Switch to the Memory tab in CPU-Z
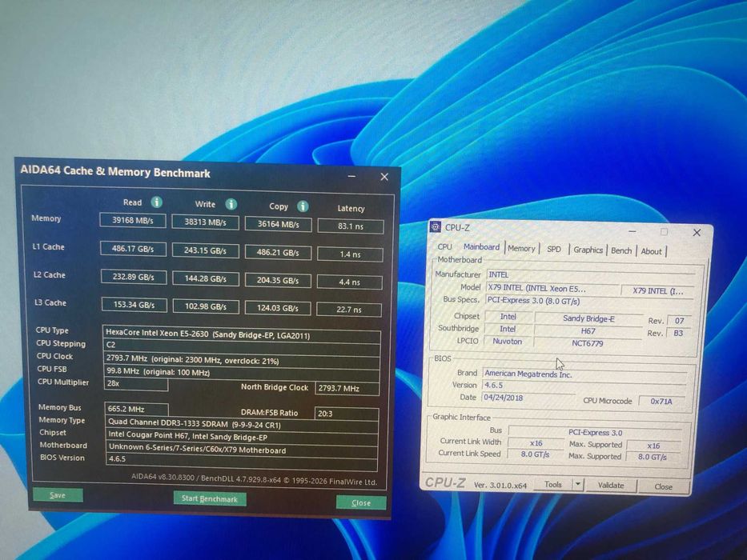 click(x=521, y=248)
